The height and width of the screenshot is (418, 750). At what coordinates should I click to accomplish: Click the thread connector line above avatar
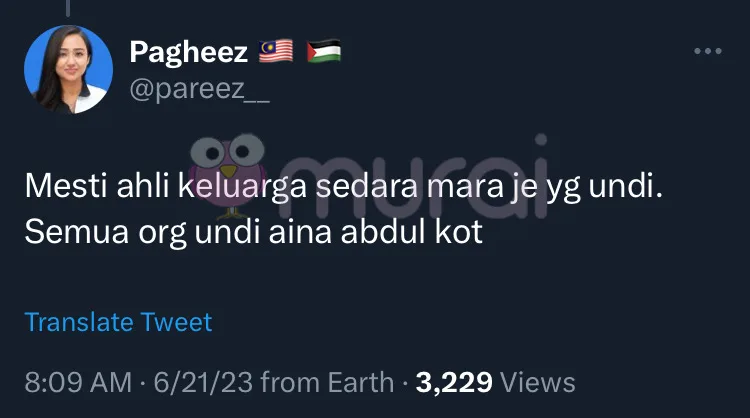tap(68, 8)
